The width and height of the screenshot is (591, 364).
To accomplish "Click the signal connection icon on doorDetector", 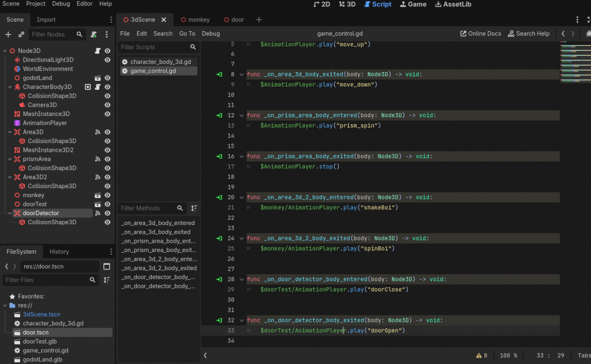I will [x=98, y=213].
